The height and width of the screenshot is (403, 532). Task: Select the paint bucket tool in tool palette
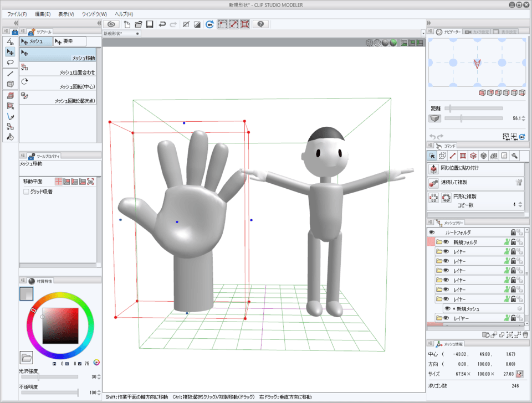[10, 137]
